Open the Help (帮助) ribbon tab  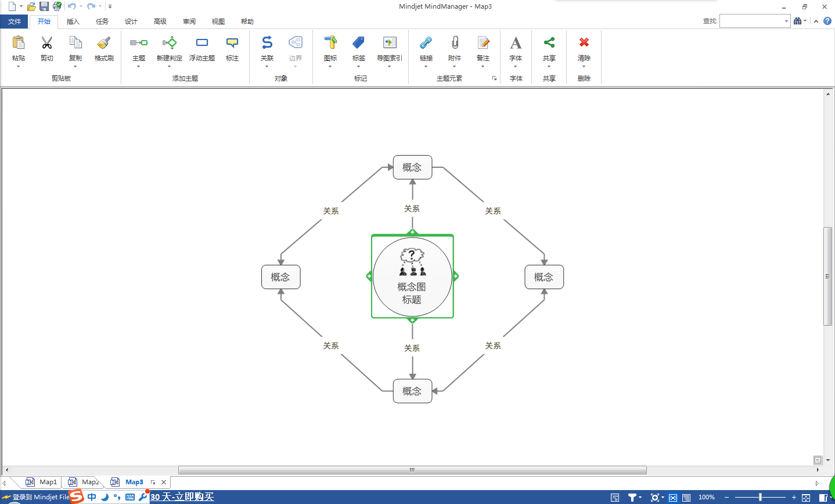247,21
